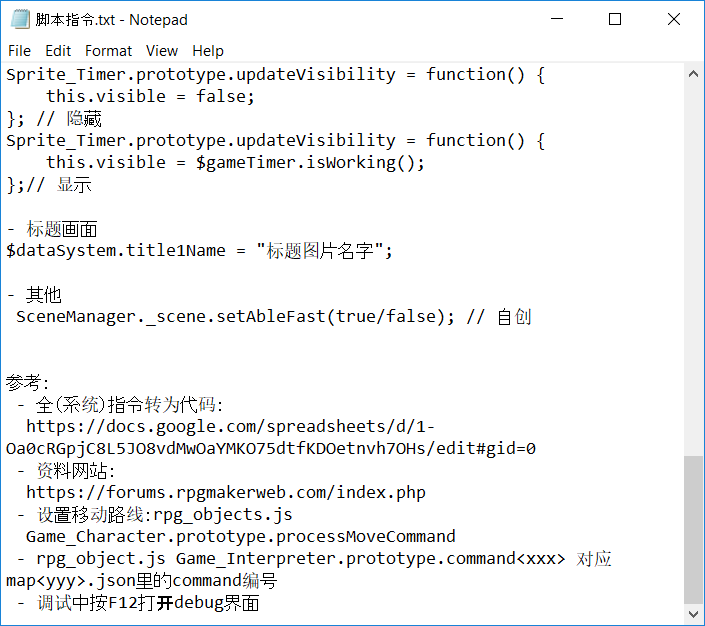Click the Notepad app icon in title bar
705x626 pixels.
[20, 19]
